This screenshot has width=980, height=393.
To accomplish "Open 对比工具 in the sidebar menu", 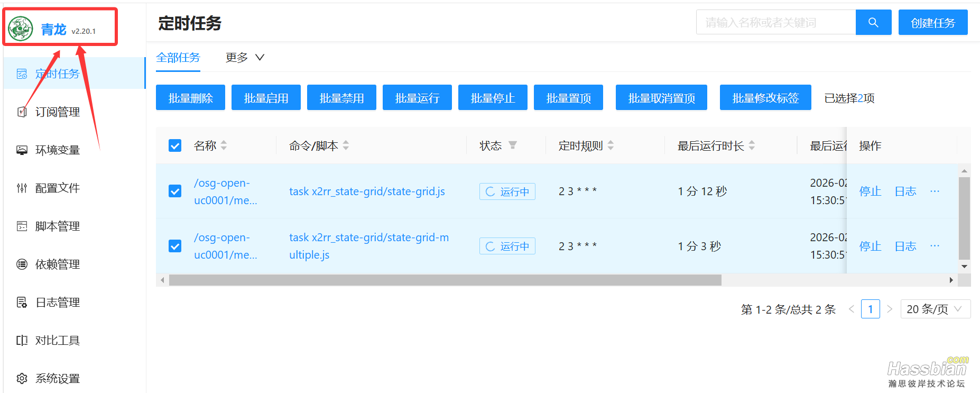I will point(75,340).
